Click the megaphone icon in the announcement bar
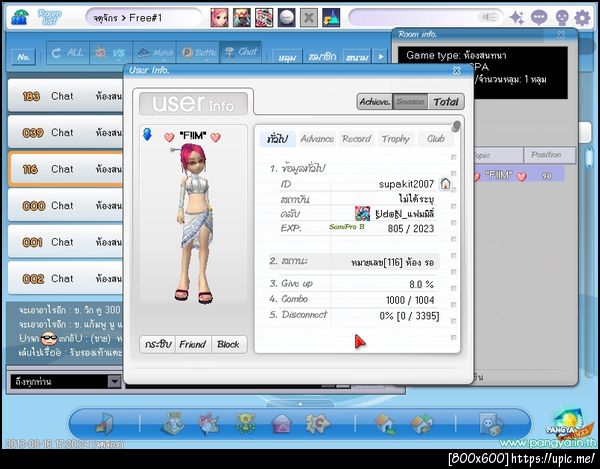Image resolution: width=600 pixels, height=469 pixels. coord(489,17)
